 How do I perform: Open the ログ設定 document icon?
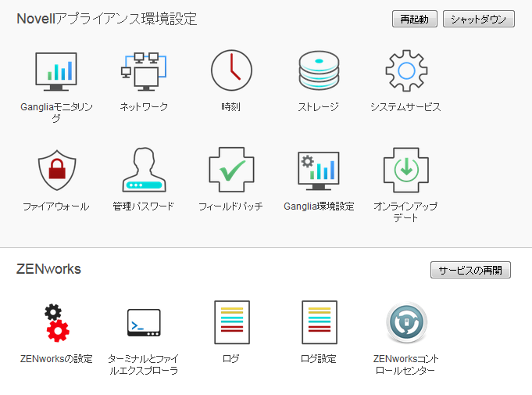click(320, 322)
